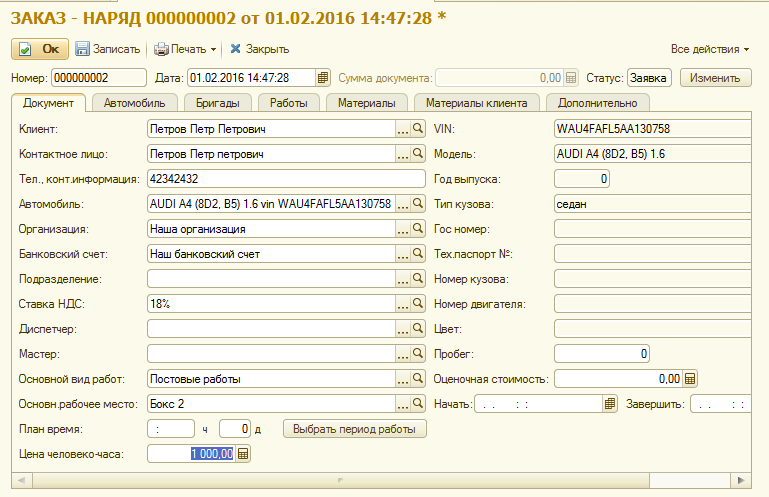Open the Все действия dropdown
769x497 pixels.
click(710, 49)
